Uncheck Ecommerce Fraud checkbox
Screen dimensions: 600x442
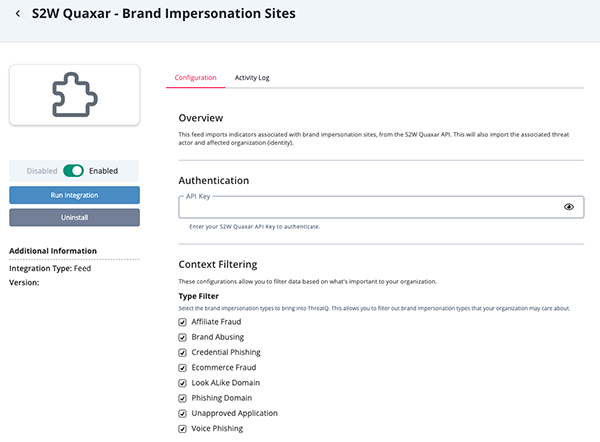pos(183,368)
